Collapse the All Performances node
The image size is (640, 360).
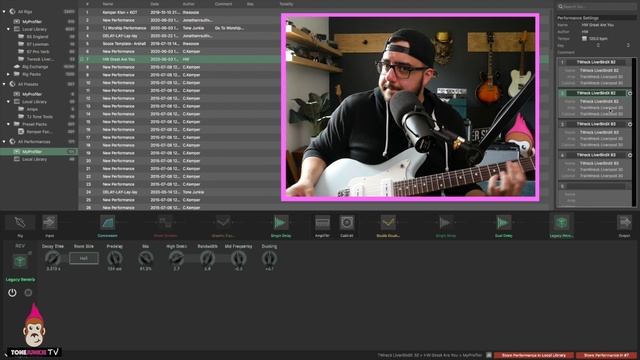click(4, 142)
